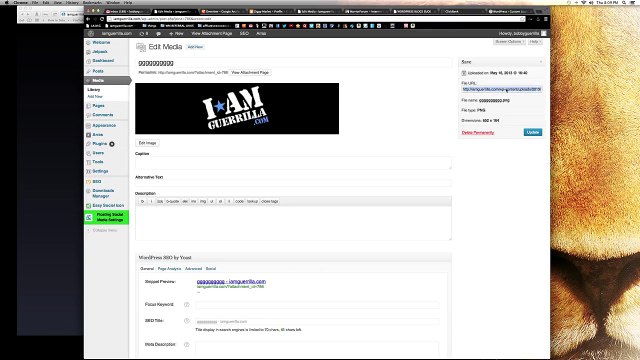Open the Screen Options dropdown
The height and width of the screenshot is (360, 640).
coord(510,42)
